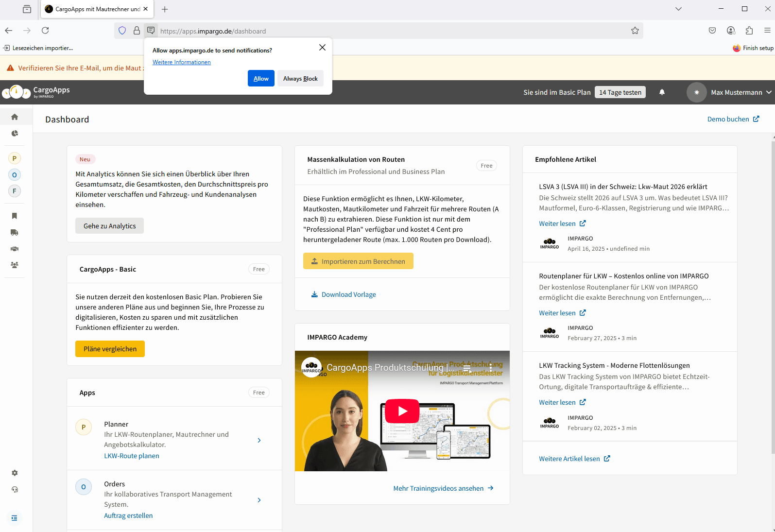Click Download Vorlage link
The width and height of the screenshot is (775, 532).
(x=344, y=294)
